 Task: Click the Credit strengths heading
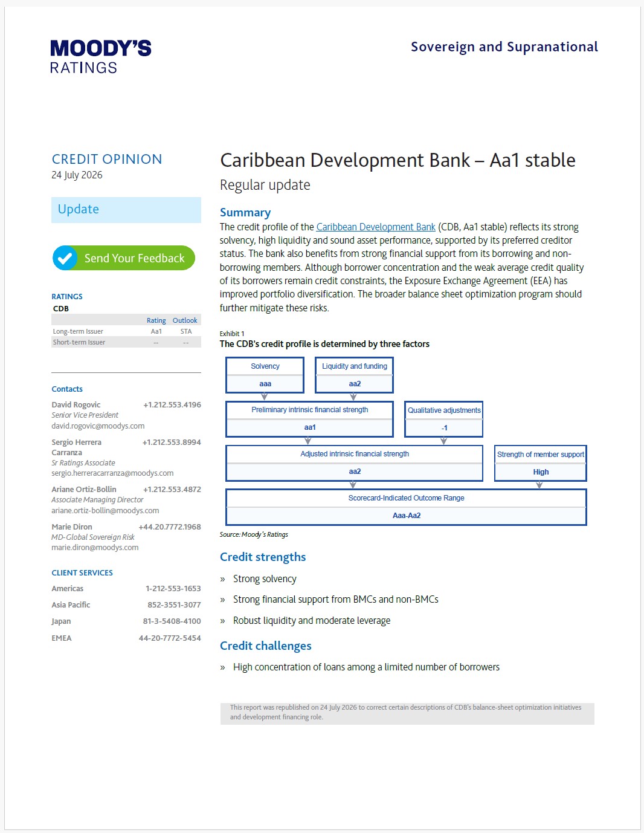[263, 557]
